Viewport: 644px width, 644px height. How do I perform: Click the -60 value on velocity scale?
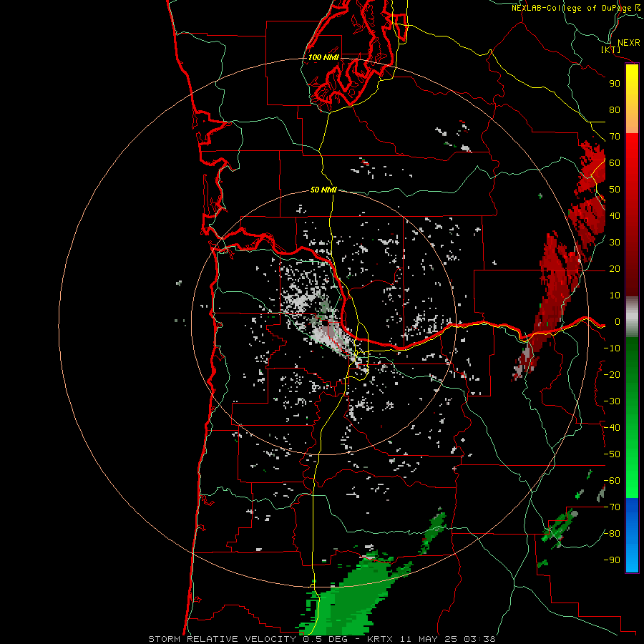(612, 481)
